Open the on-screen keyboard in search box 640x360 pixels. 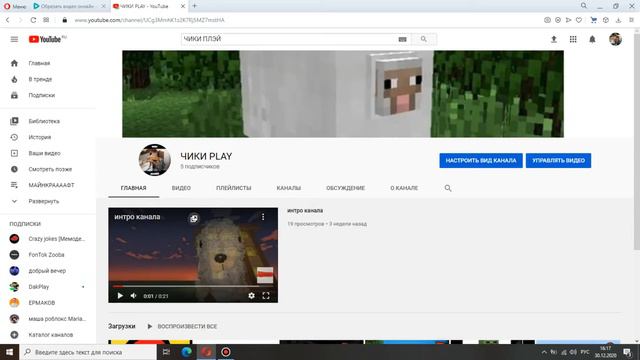tap(402, 39)
